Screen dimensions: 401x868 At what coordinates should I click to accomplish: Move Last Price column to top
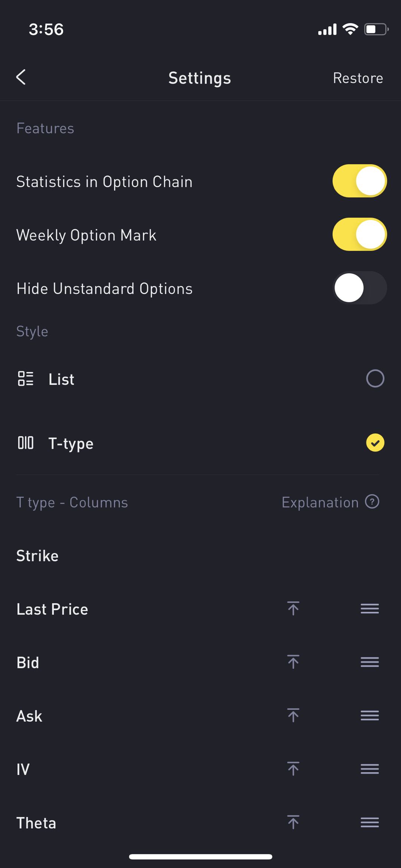(293, 608)
